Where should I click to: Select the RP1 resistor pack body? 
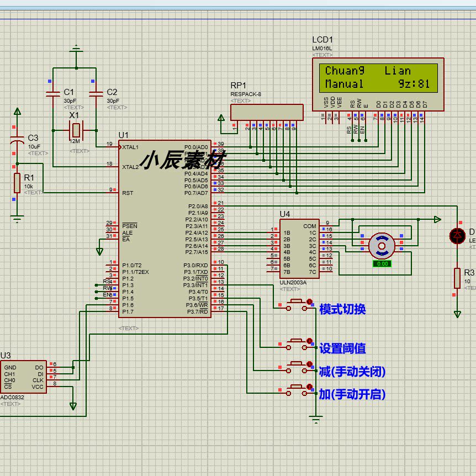(x=267, y=112)
